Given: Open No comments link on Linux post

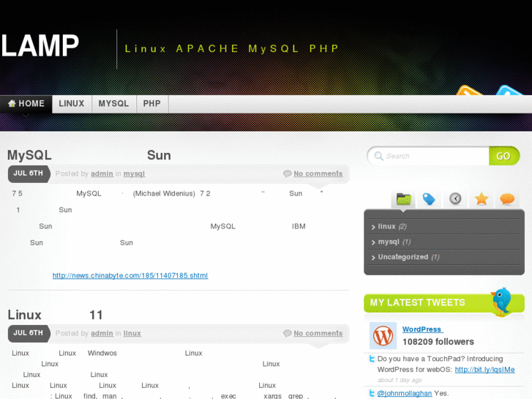Looking at the screenshot, I should pyautogui.click(x=318, y=333).
